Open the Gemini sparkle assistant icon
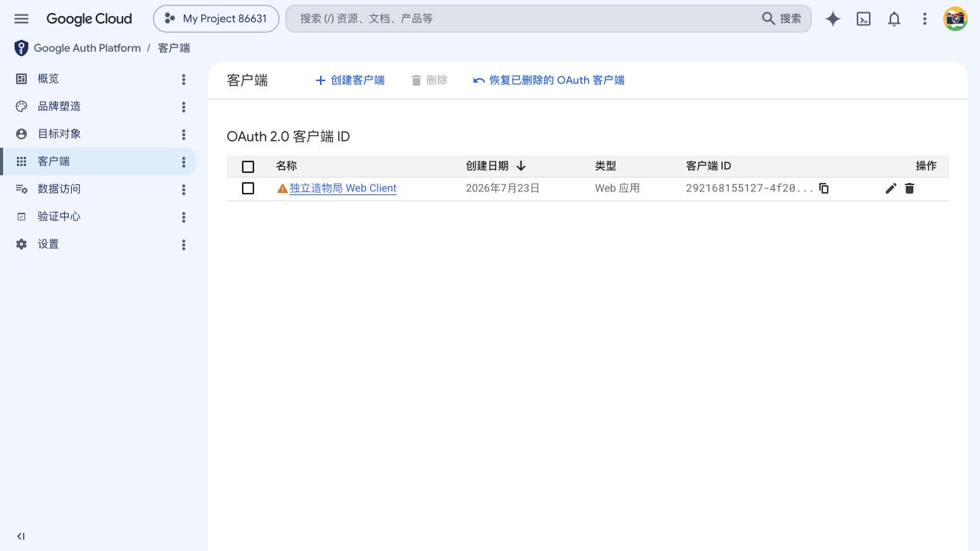This screenshot has height=551, width=980. point(833,19)
